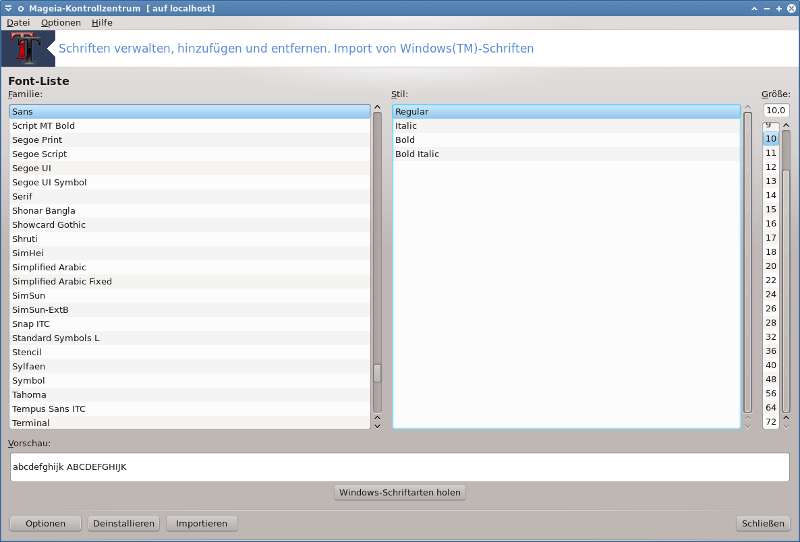Viewport: 800px width, 542px height.
Task: Select the Sylfaen font family
Action: coord(190,366)
